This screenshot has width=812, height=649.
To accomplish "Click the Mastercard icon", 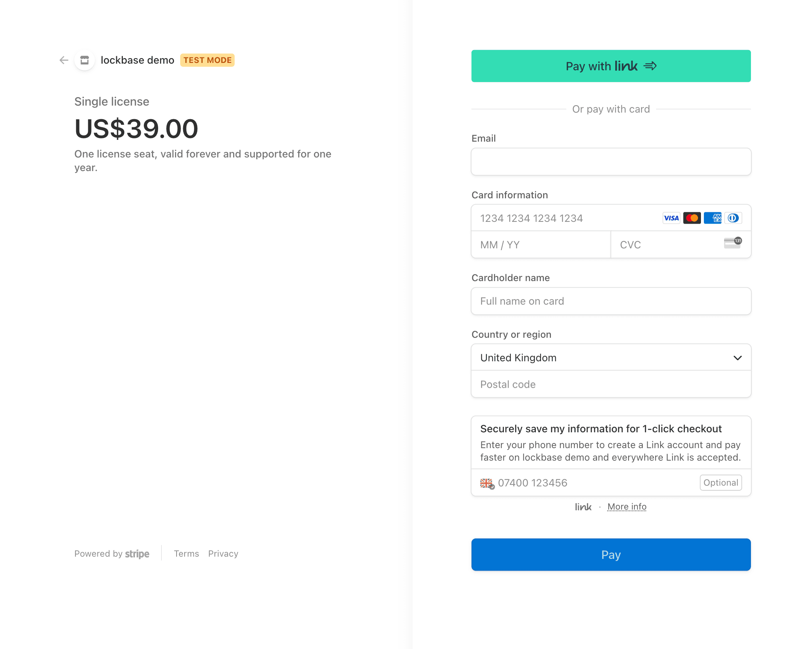I will [x=691, y=218].
